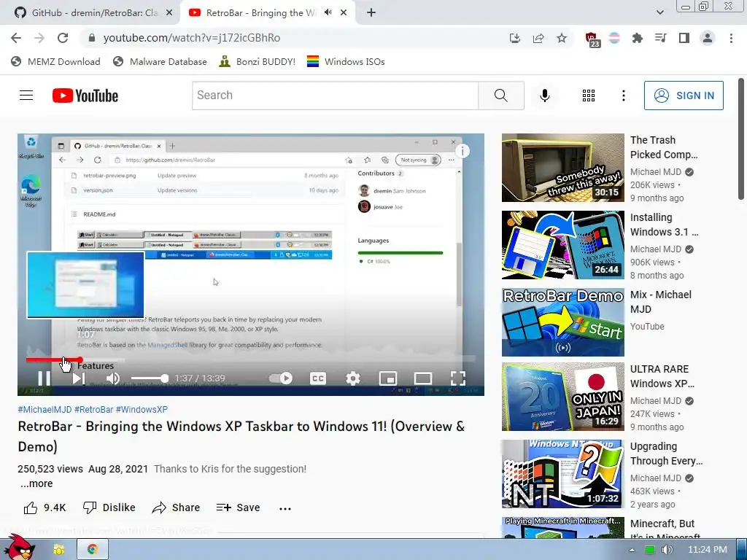Screen dimensions: 747x560
Task: Mute the video player speaker icon
Action: tap(113, 378)
